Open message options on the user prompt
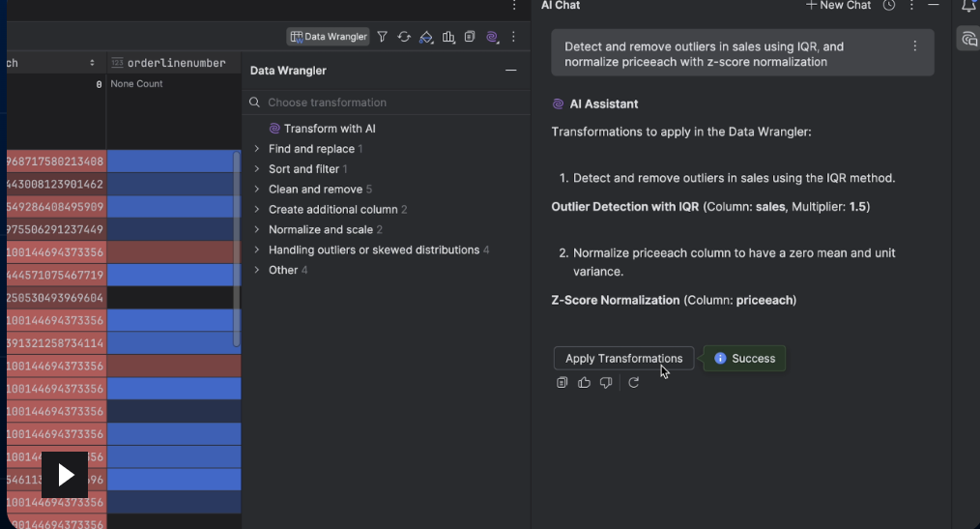The image size is (980, 529). pos(914,46)
